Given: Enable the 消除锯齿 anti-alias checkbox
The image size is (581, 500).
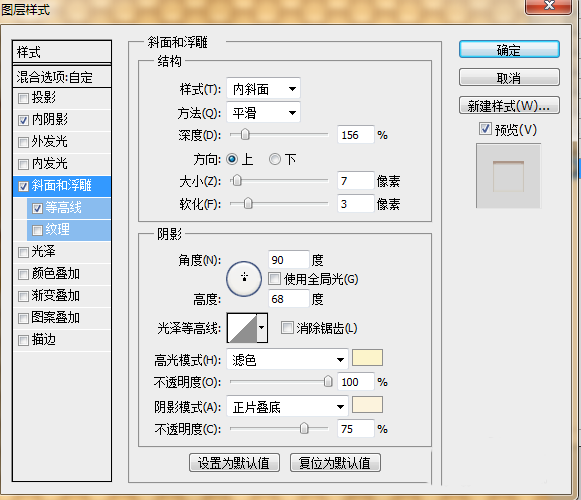Looking at the screenshot, I should (287, 328).
